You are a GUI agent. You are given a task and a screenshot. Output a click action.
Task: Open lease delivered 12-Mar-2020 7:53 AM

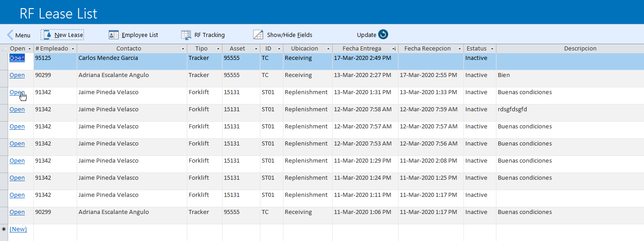17,144
